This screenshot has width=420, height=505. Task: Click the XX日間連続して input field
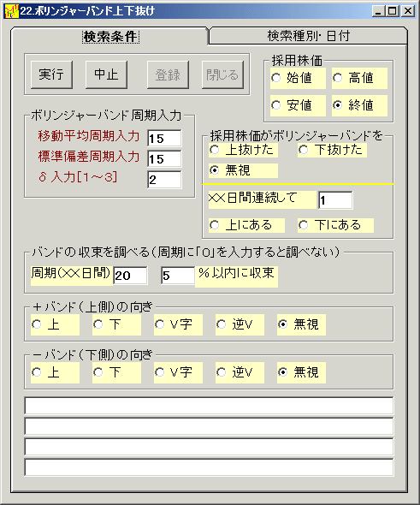(335, 200)
